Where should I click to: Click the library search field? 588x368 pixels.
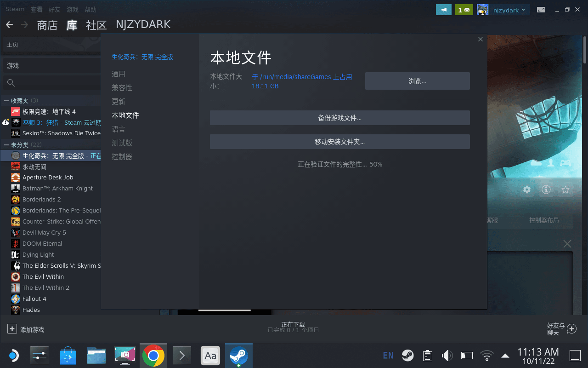coord(51,83)
